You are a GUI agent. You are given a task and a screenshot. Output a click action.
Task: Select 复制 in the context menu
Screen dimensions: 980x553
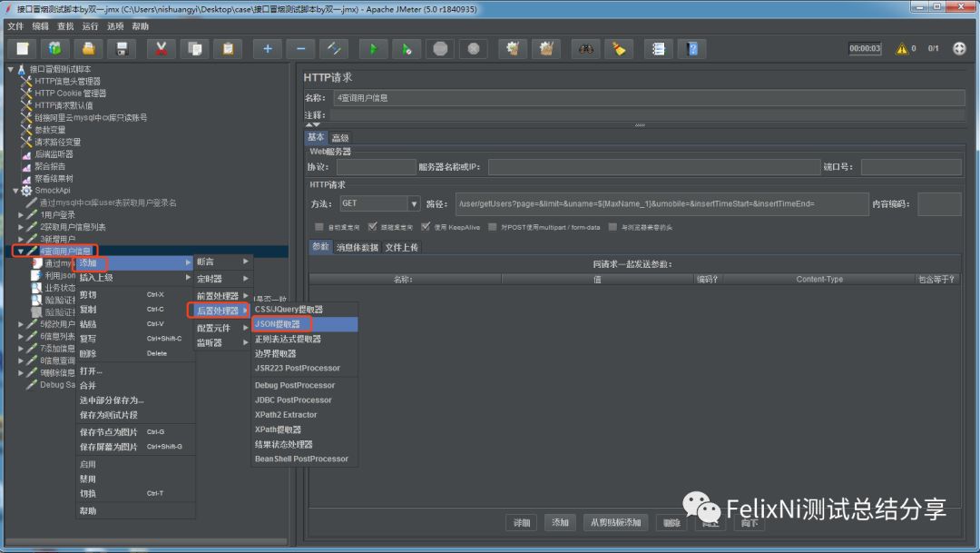click(x=135, y=309)
